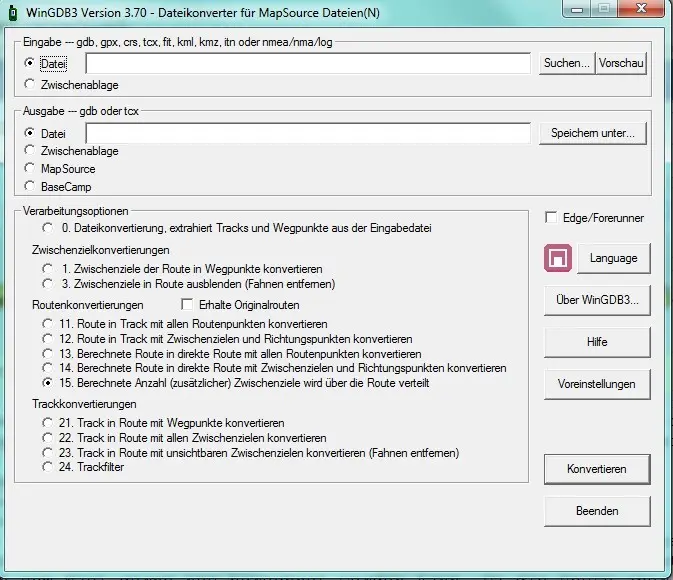The width and height of the screenshot is (673, 580).
Task: Click 'Trackkonvertierungen' section heading
Action: 84,404
